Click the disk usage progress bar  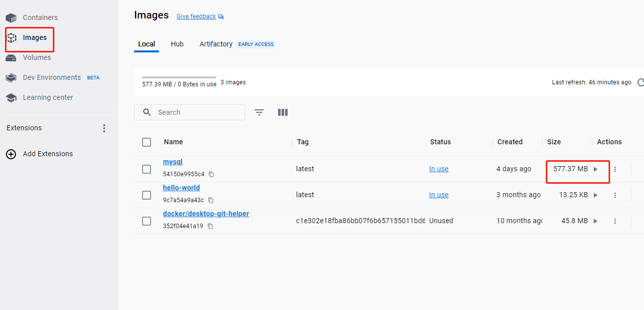(x=179, y=77)
